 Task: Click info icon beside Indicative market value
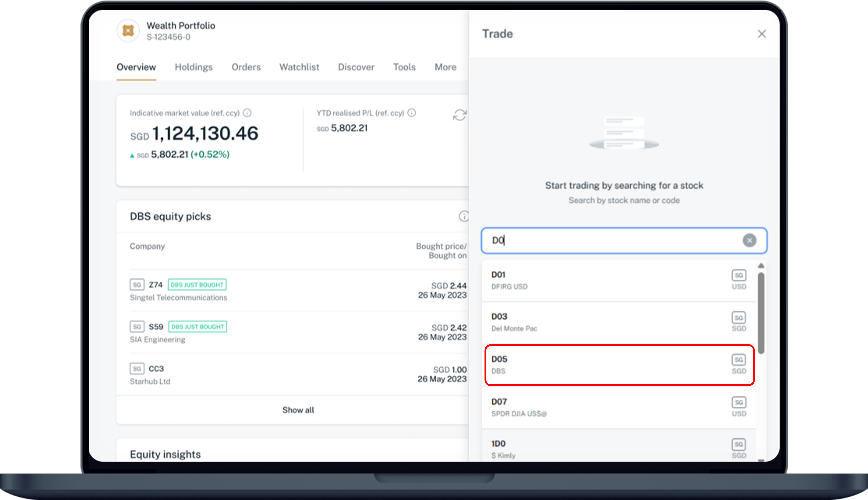(x=247, y=113)
